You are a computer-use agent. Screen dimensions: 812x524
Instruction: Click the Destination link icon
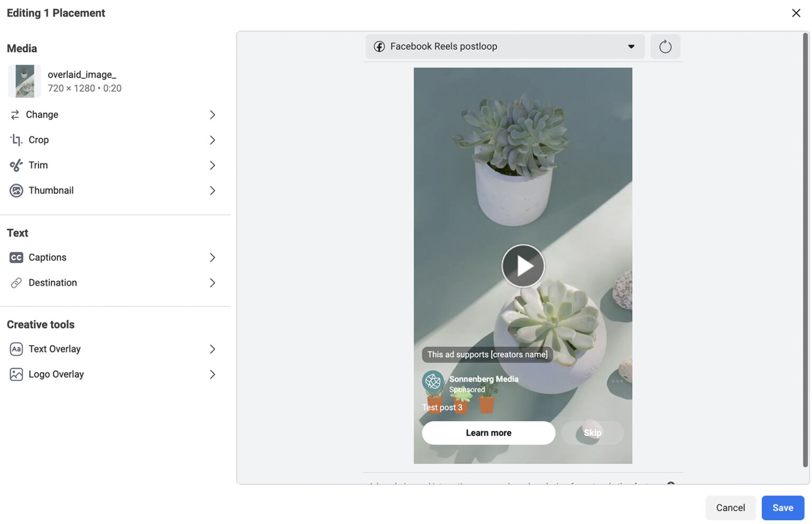(x=16, y=282)
